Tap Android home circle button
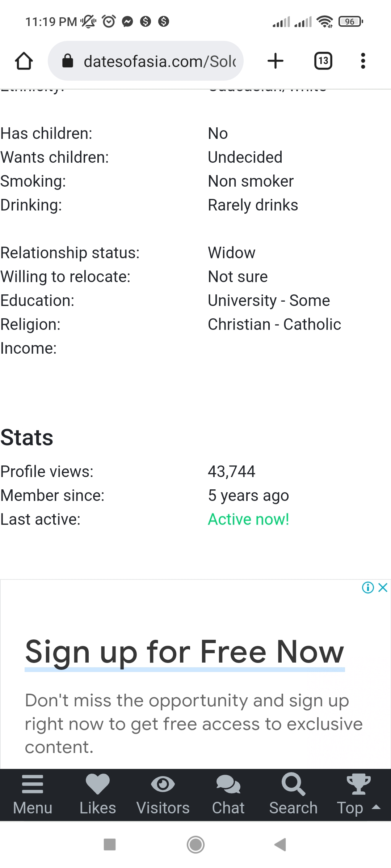Image resolution: width=391 pixels, height=868 pixels. click(195, 845)
